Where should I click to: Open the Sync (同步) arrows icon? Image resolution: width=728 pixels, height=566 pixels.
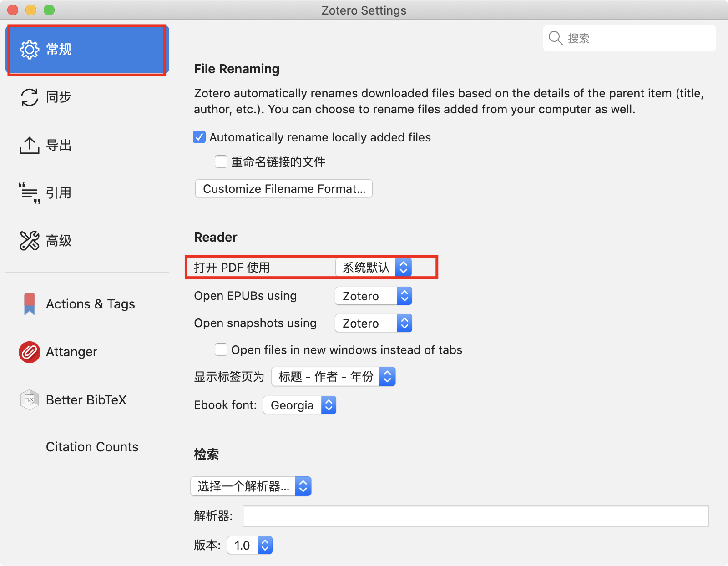click(30, 97)
